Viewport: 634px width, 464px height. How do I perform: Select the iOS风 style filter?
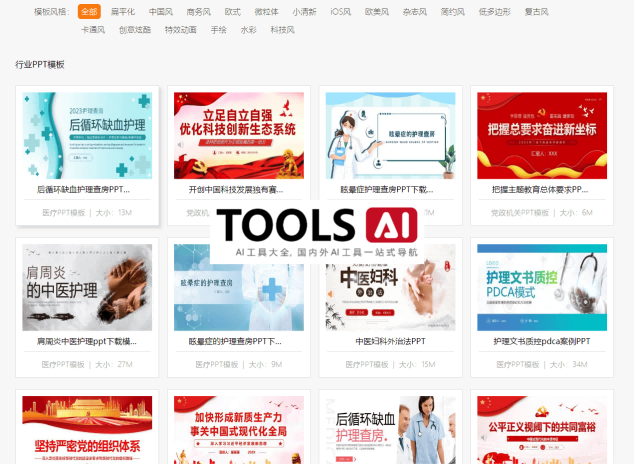(340, 12)
